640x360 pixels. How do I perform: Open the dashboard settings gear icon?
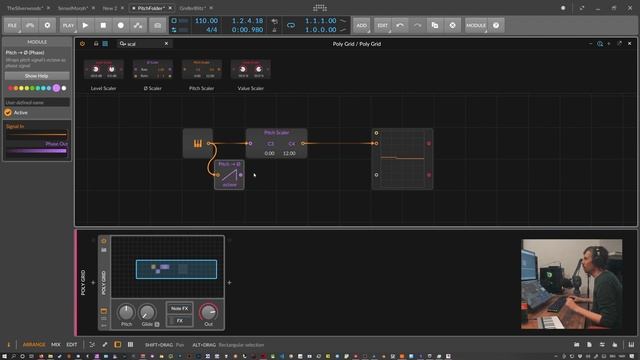47,25
